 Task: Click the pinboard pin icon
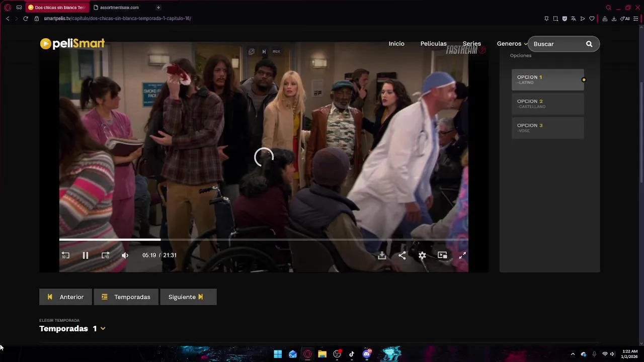[x=546, y=19]
